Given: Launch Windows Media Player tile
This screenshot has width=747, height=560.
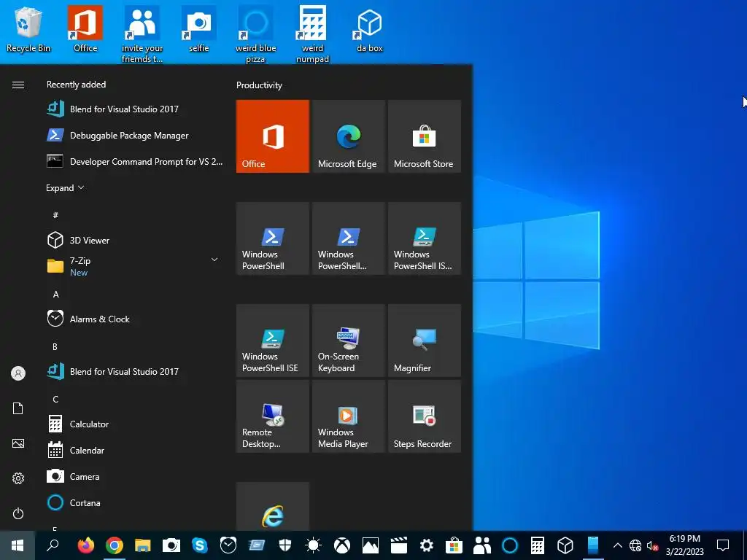Looking at the screenshot, I should pyautogui.click(x=348, y=416).
